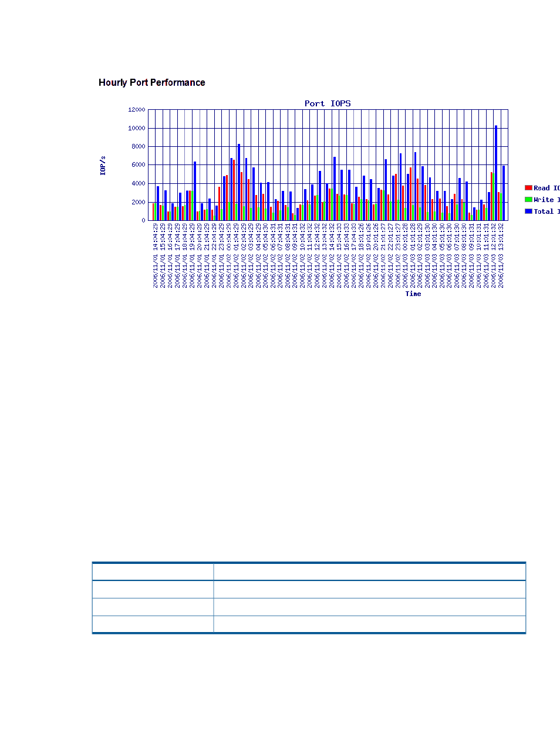The width and height of the screenshot is (560, 746).
Task: Click the 12000 value on the y-axis
Action: pyautogui.click(x=137, y=110)
